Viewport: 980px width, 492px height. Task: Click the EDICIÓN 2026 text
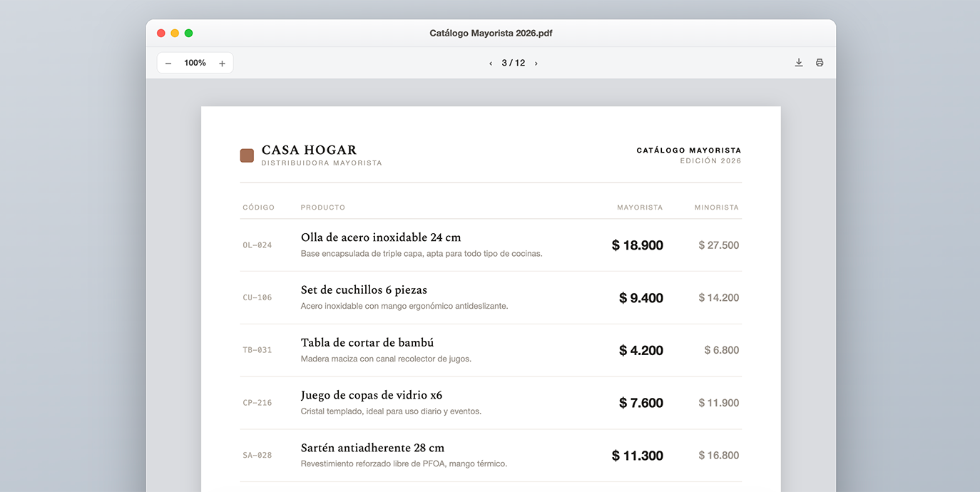click(x=710, y=161)
